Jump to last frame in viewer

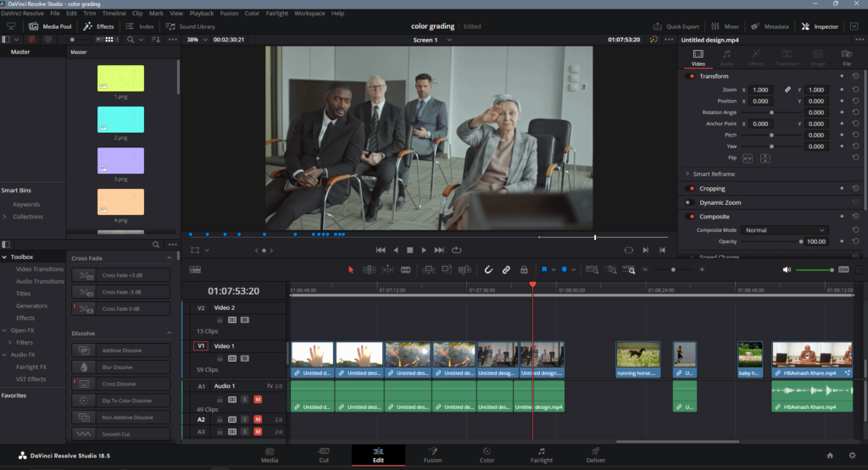tap(439, 250)
